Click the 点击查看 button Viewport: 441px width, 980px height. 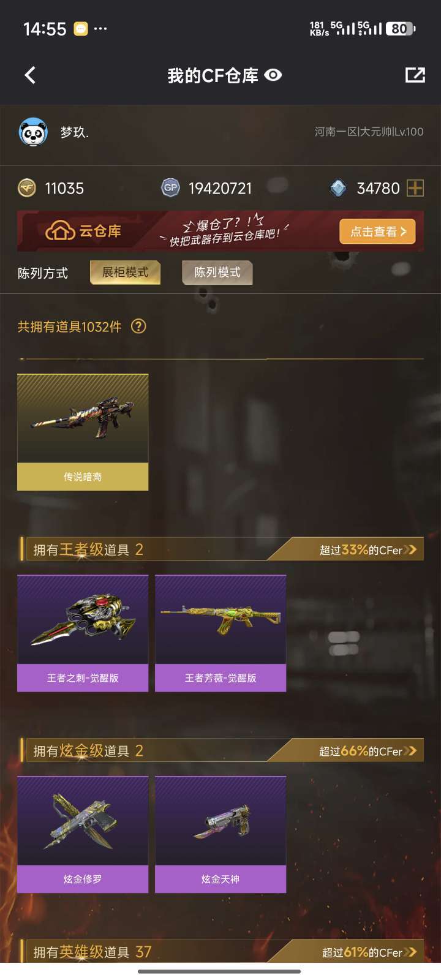[378, 232]
